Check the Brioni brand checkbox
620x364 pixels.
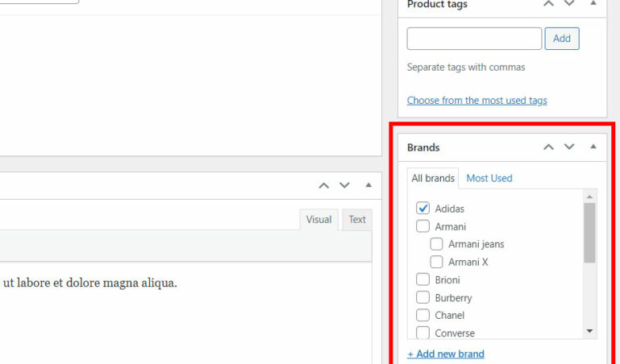click(x=422, y=279)
